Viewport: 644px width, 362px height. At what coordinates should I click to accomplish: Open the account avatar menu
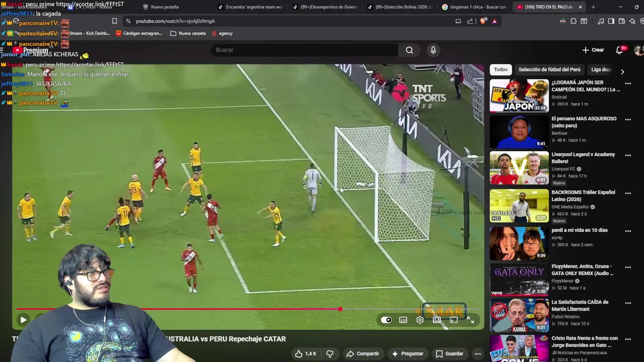(639, 50)
